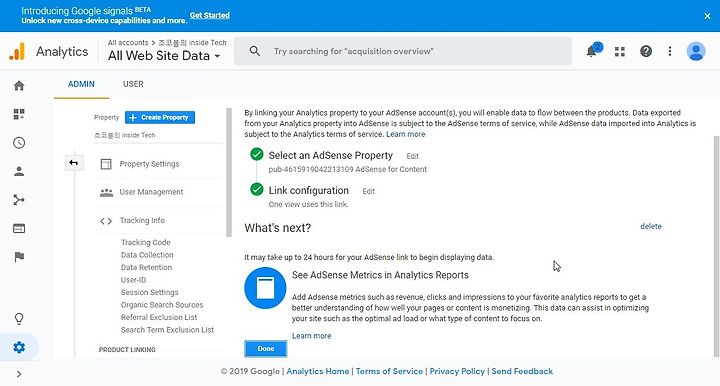This screenshot has height=386, width=720.
Task: Click Learn more link after terms of service
Action: tap(405, 134)
